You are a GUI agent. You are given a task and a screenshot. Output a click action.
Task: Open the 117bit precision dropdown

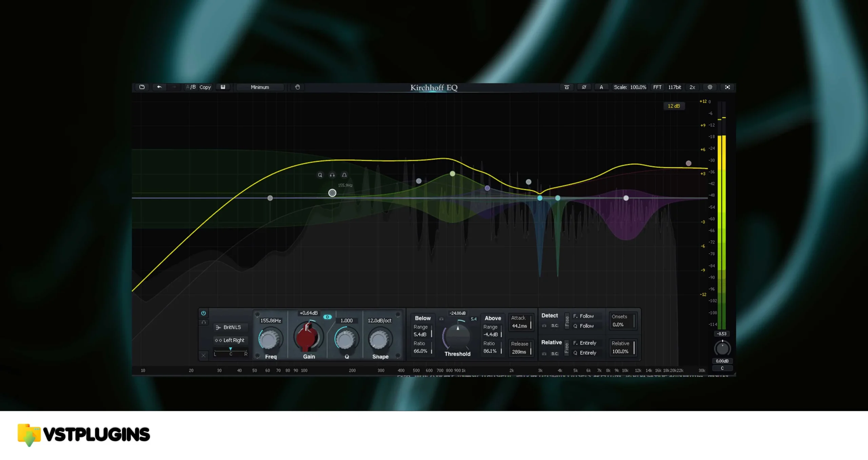(674, 87)
